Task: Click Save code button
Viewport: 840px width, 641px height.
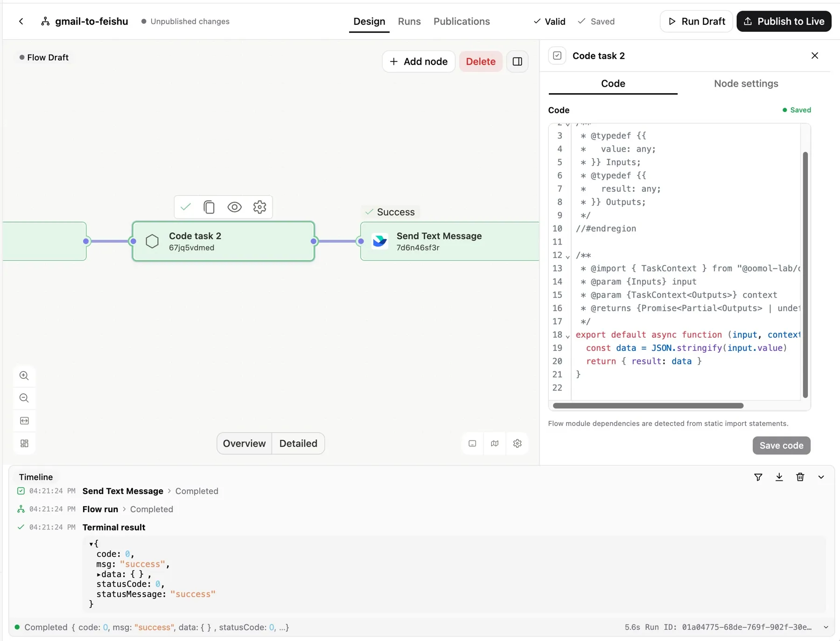Action: (781, 446)
